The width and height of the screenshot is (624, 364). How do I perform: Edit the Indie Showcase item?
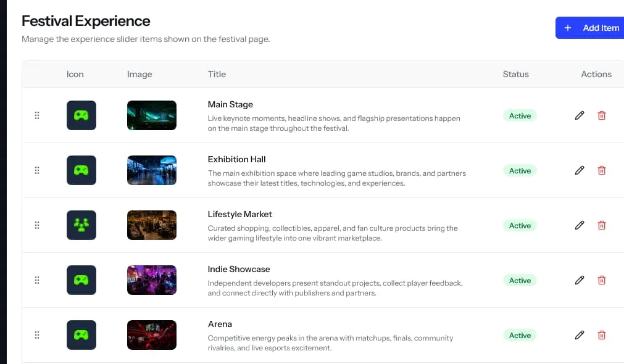(x=580, y=280)
